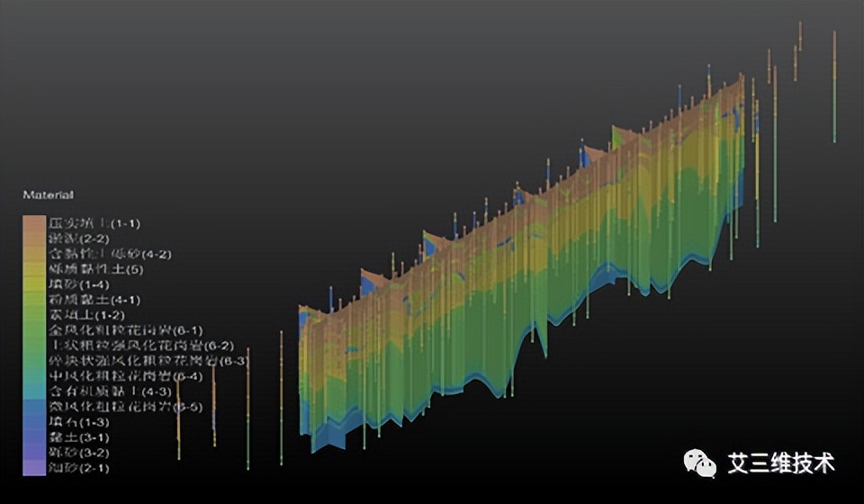
Task: Select the granite legend entry (6-2)
Action: click(140, 346)
